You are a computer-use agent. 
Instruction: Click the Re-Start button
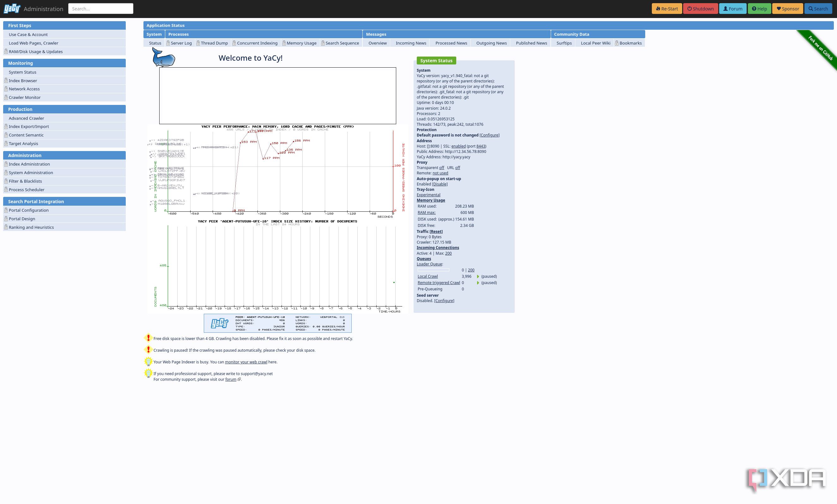pyautogui.click(x=667, y=9)
